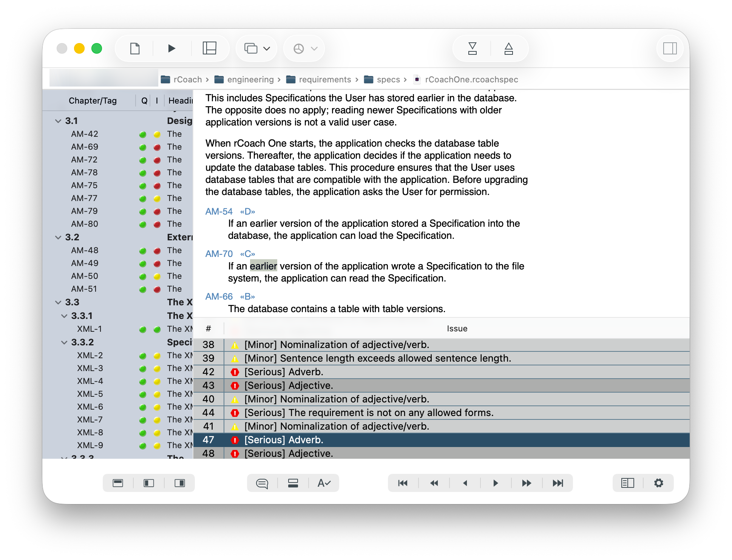Select issue 44 not on allowed forms
Viewport: 732px width, 560px height.
coord(442,413)
